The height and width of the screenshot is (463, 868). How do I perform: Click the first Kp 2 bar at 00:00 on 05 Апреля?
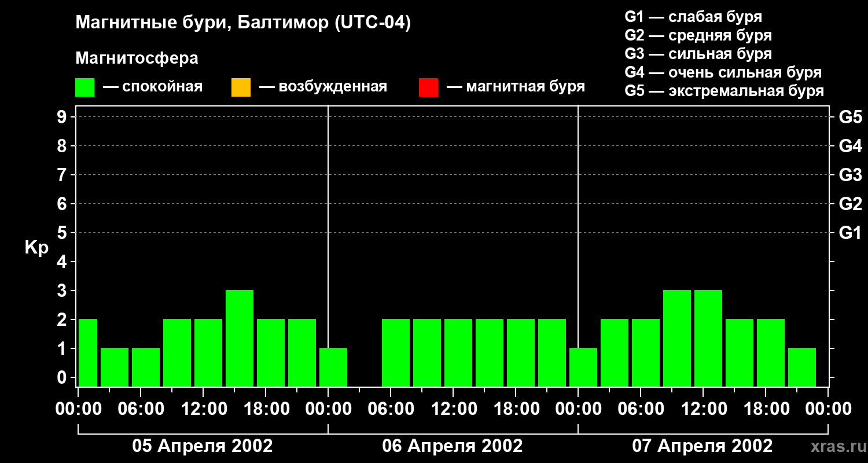pos(88,352)
